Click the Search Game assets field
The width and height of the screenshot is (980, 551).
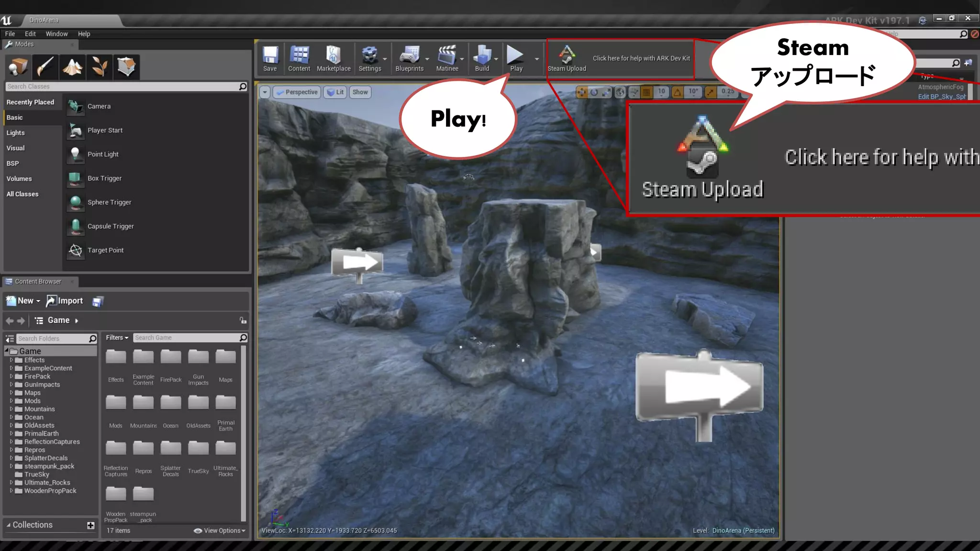pos(190,338)
